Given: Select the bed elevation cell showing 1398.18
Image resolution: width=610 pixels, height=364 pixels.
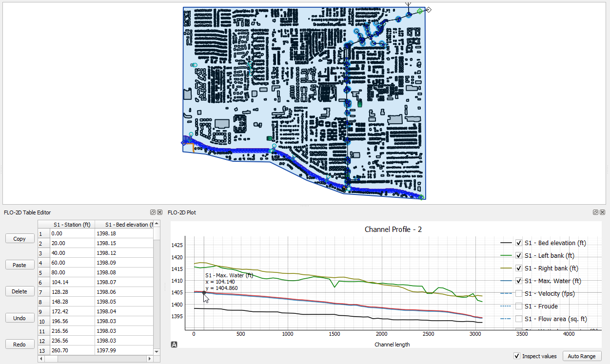Looking at the screenshot, I should point(123,233).
